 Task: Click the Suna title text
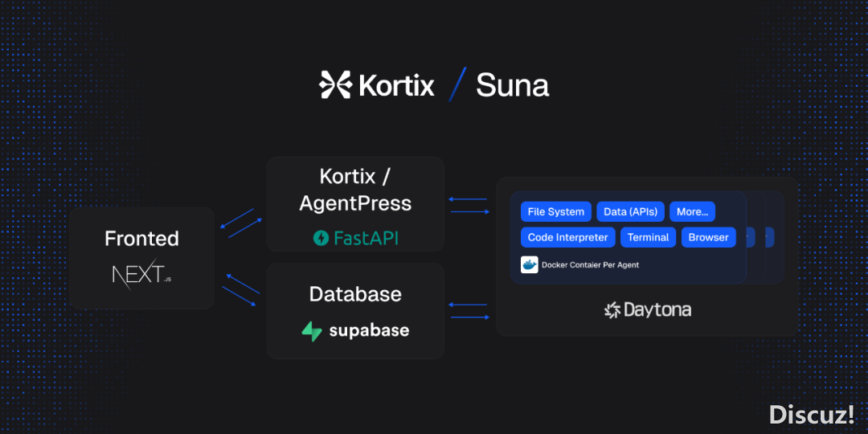pyautogui.click(x=512, y=84)
